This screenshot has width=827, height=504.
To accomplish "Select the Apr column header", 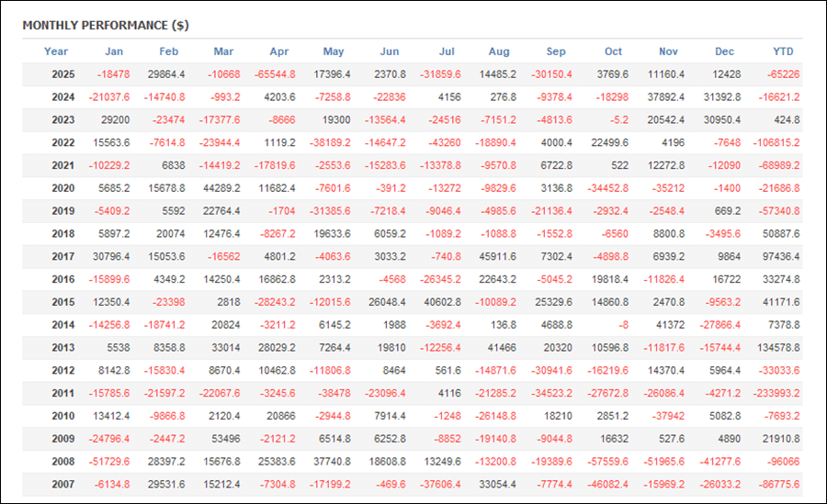I will tap(278, 51).
